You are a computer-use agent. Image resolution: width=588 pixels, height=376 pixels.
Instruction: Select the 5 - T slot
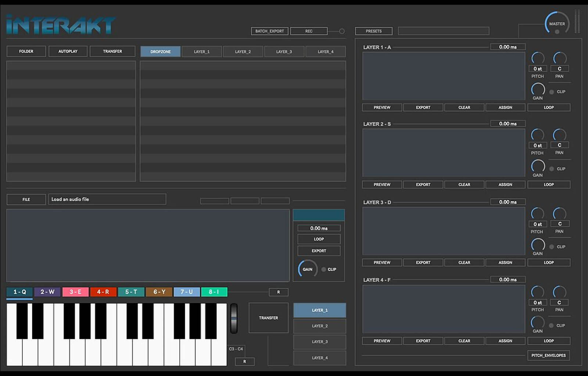131,292
